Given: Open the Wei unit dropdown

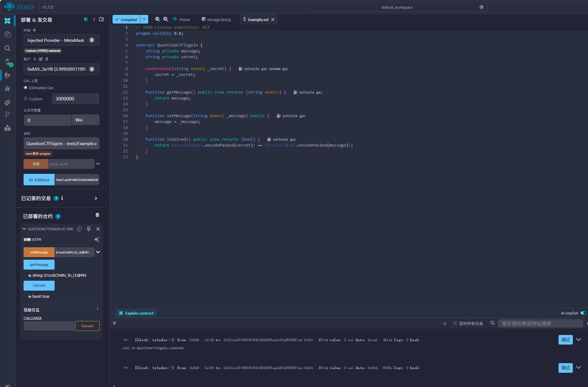Looking at the screenshot, I should [x=85, y=120].
